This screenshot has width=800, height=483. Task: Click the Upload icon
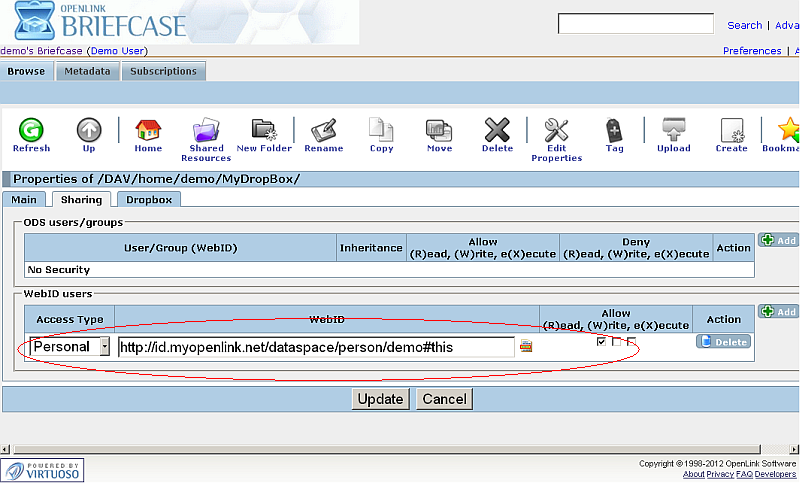[673, 135]
